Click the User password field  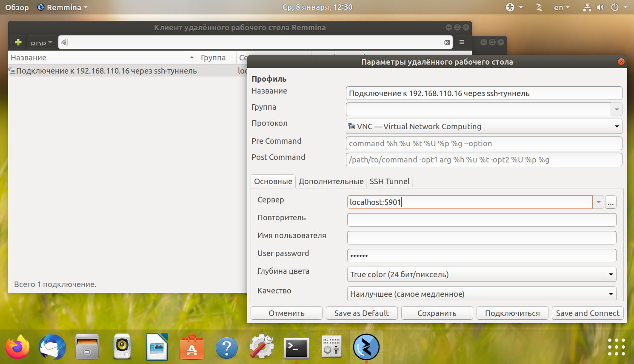click(482, 256)
